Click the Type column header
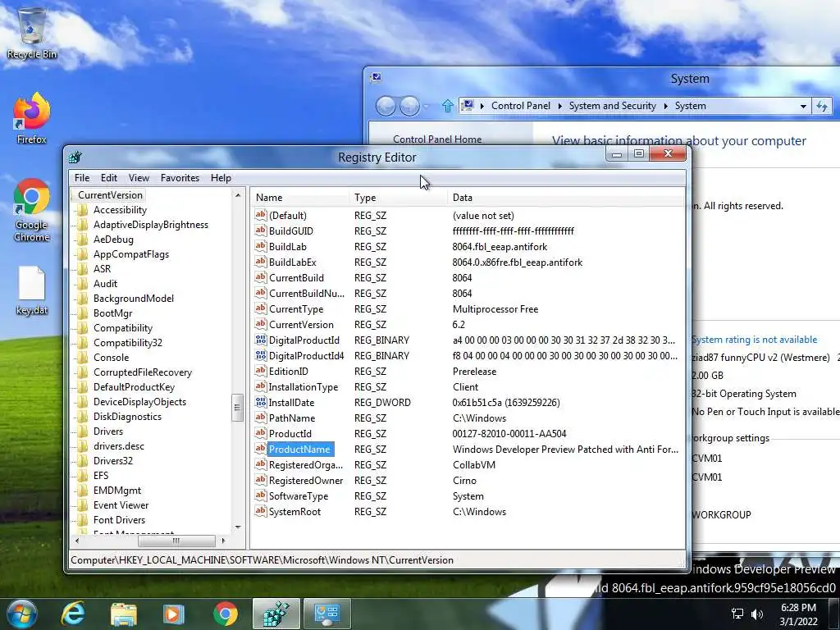The height and width of the screenshot is (630, 840). 398,198
